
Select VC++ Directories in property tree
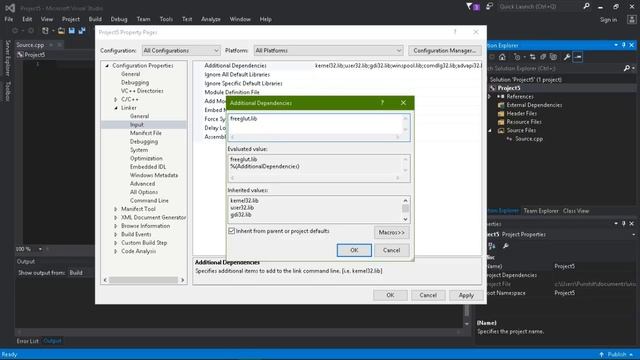pyautogui.click(x=142, y=91)
